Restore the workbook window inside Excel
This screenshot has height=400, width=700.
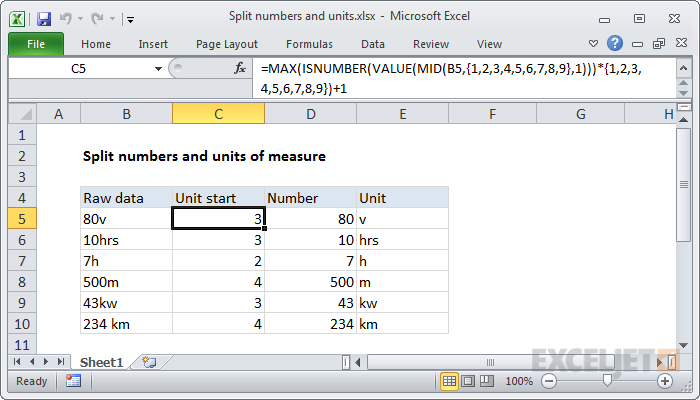[x=658, y=43]
